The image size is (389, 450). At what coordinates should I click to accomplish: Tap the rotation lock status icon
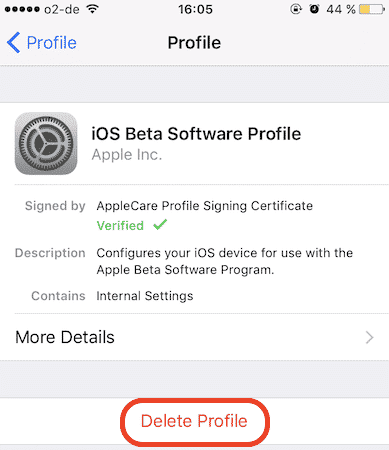(296, 9)
